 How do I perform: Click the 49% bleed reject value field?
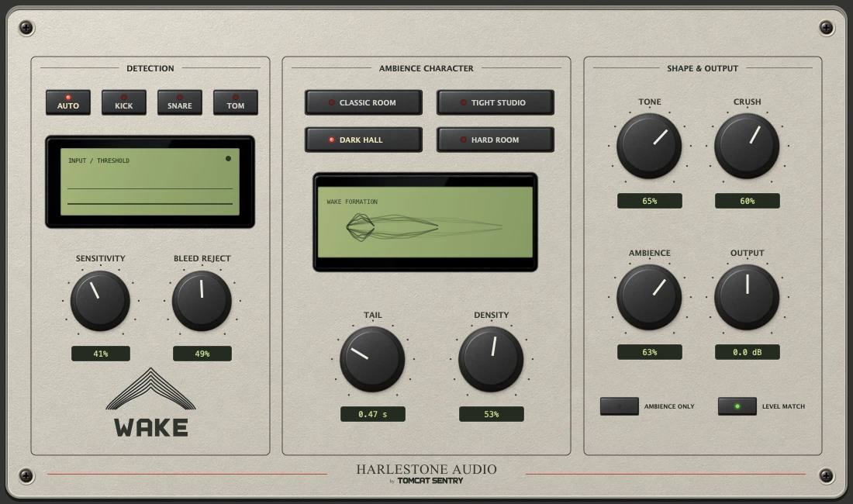202,354
